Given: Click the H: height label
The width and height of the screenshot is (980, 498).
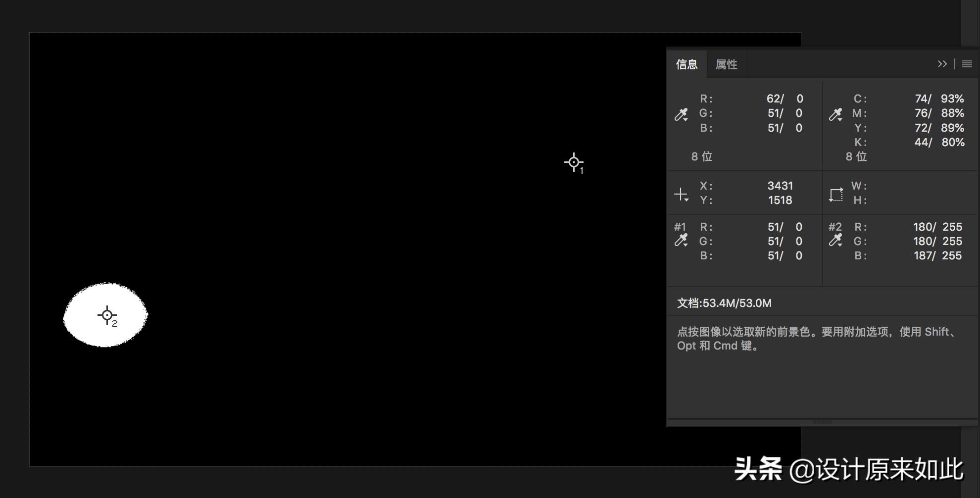Looking at the screenshot, I should coord(860,200).
